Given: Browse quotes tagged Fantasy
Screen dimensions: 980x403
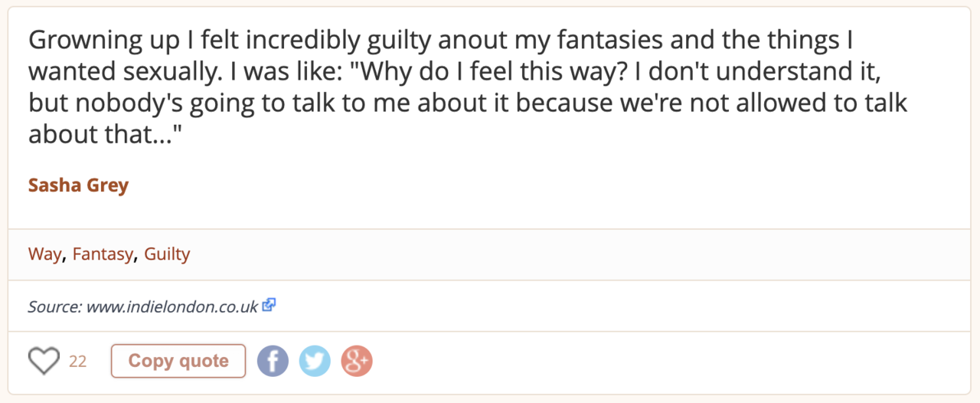Looking at the screenshot, I should (x=103, y=254).
